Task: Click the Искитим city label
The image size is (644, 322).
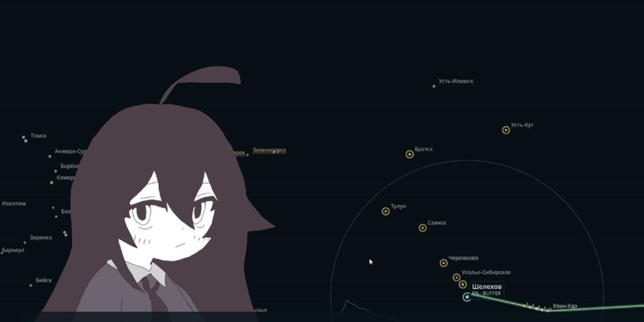Action: [14, 204]
